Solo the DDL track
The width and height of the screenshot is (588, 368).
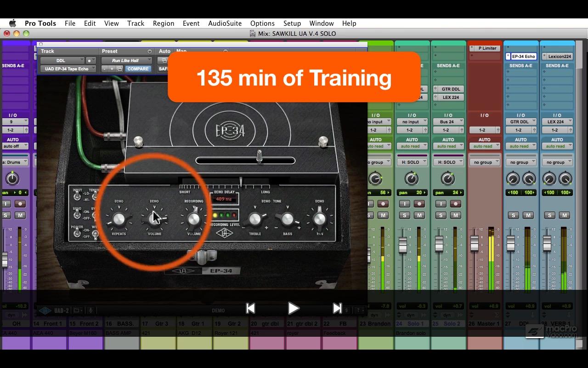[514, 215]
